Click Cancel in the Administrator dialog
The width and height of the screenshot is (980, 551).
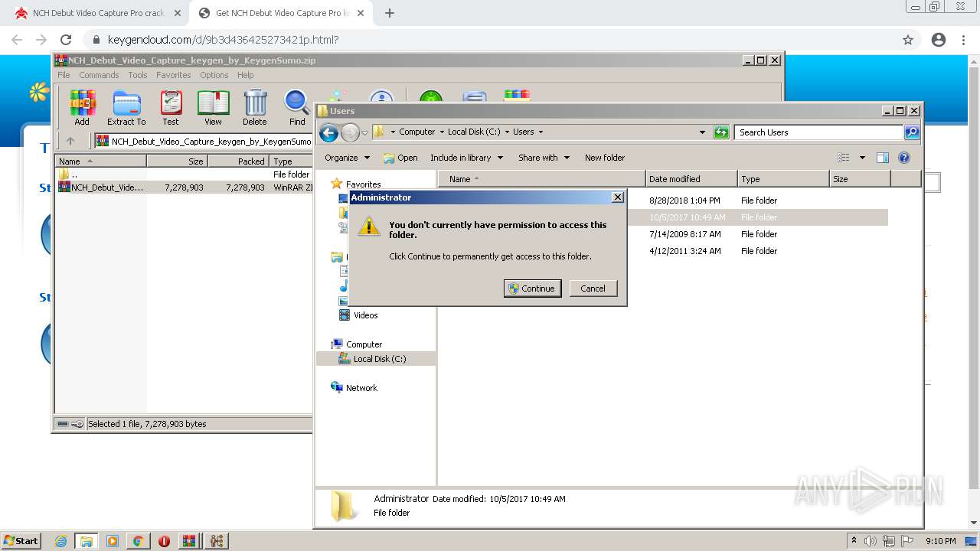[593, 289]
